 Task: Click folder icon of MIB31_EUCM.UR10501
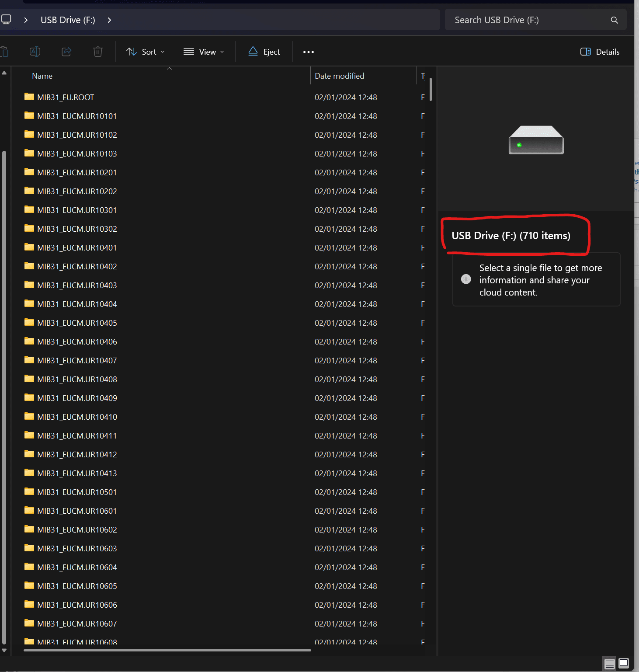[29, 491]
